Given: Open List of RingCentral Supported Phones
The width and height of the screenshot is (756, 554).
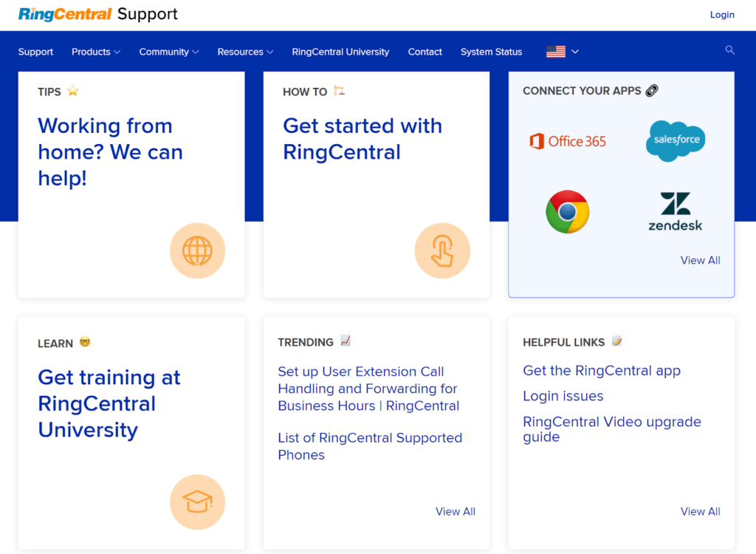Looking at the screenshot, I should pos(370,446).
